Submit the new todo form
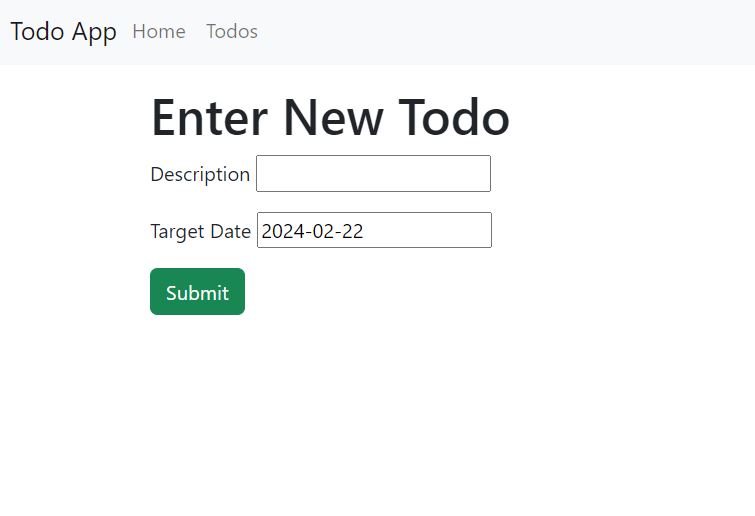This screenshot has width=755, height=516. tap(197, 292)
